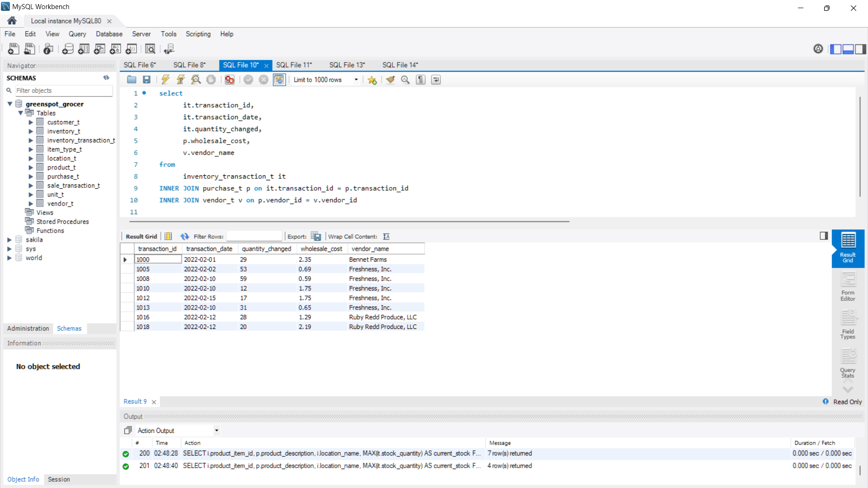
Task: Expand the inventory_transaction_t table
Action: (x=31, y=140)
